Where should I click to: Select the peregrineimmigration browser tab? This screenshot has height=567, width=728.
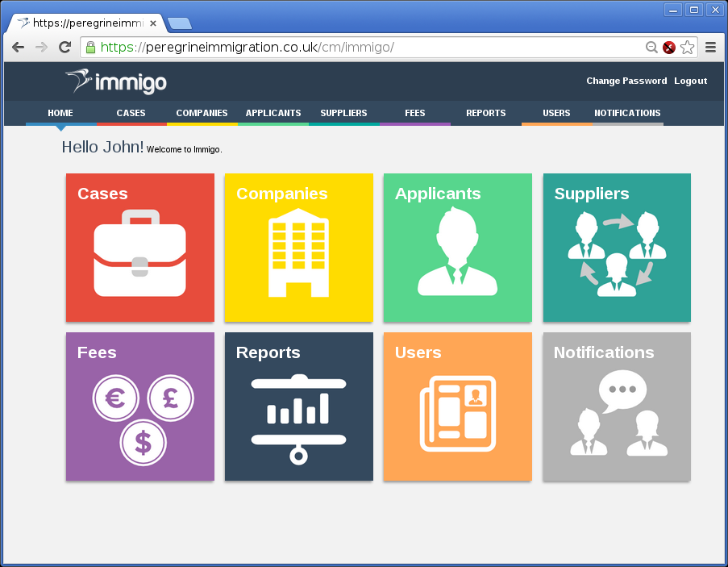coord(85,23)
